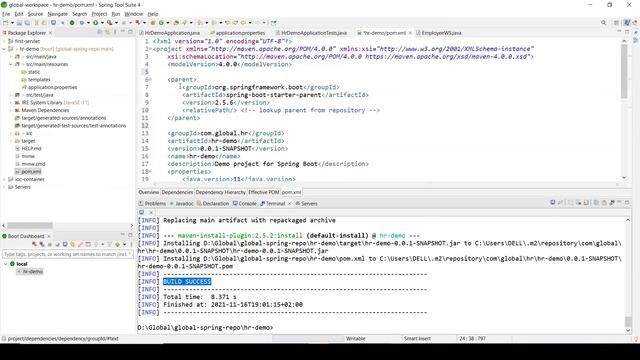Click the green Boot Dashboard toolbar icon
The height and width of the screenshot is (360, 640).
point(72,23)
